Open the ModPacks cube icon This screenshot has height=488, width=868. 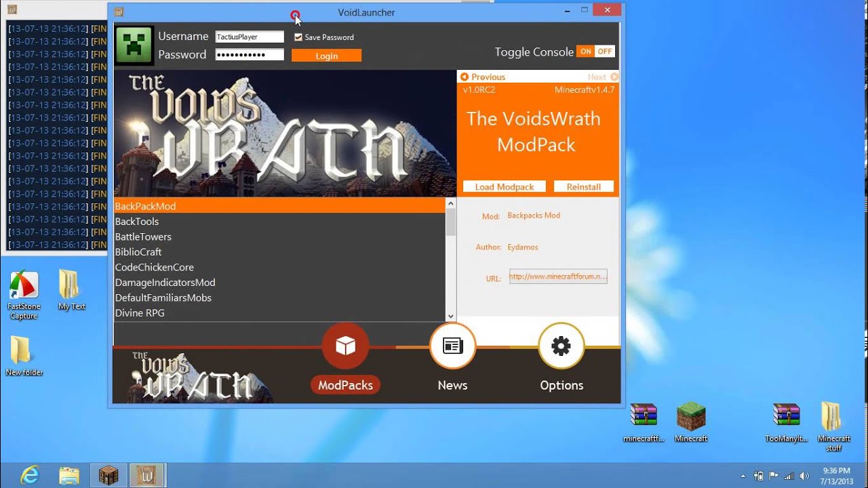pos(345,346)
